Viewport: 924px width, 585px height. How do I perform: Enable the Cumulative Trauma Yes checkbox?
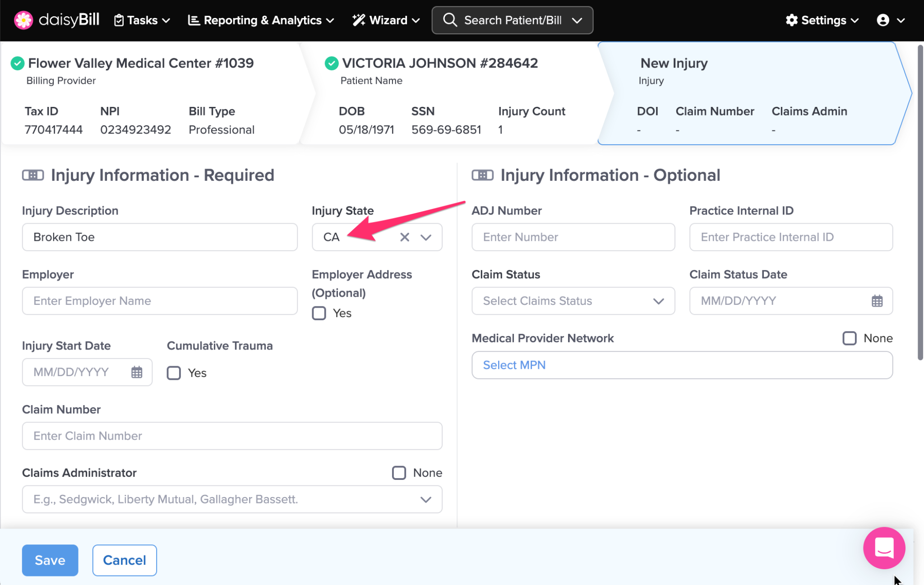pyautogui.click(x=174, y=373)
